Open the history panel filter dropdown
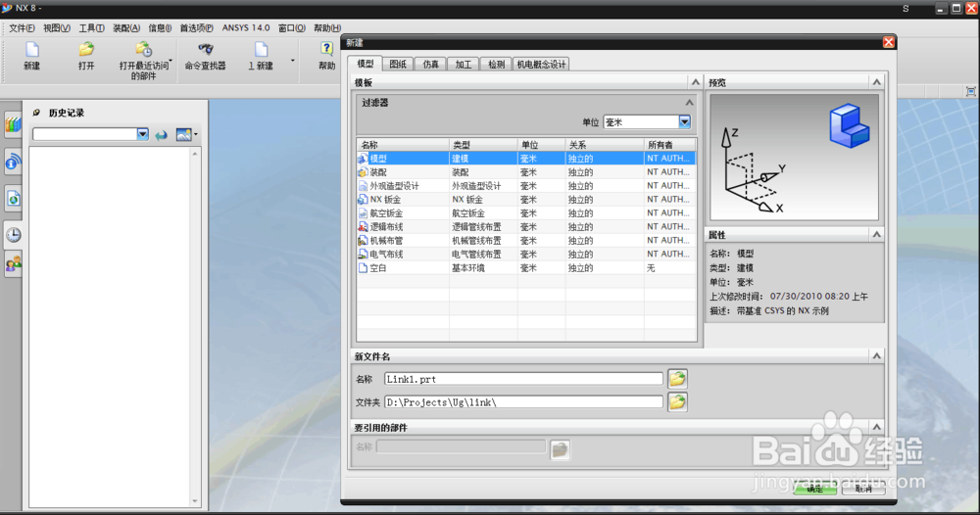 142,134
